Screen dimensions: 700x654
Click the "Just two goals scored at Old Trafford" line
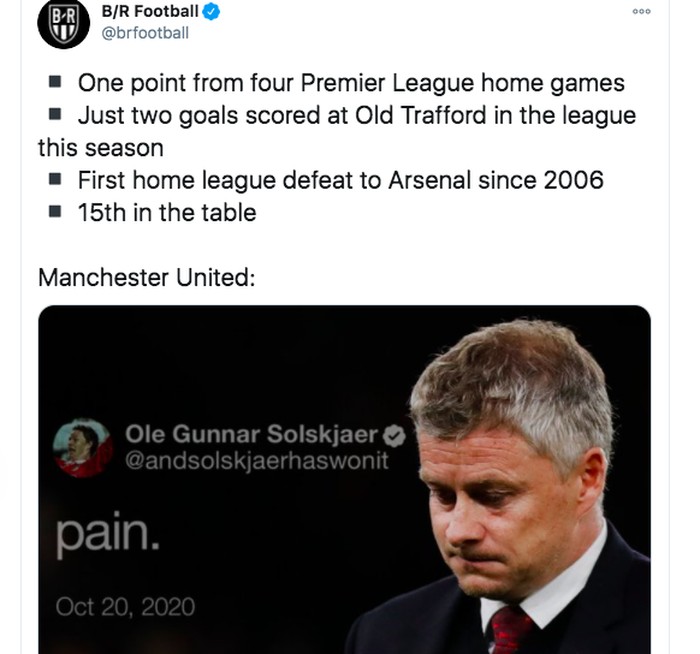(x=356, y=115)
